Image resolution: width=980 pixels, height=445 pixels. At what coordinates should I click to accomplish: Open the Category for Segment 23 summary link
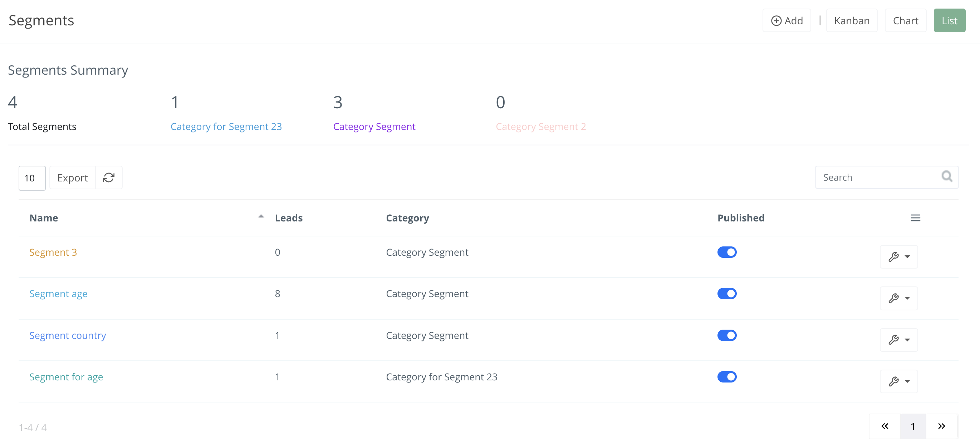pos(226,126)
